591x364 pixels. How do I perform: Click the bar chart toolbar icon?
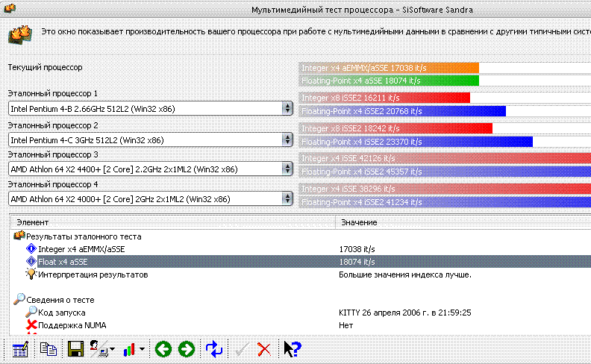[x=129, y=349]
